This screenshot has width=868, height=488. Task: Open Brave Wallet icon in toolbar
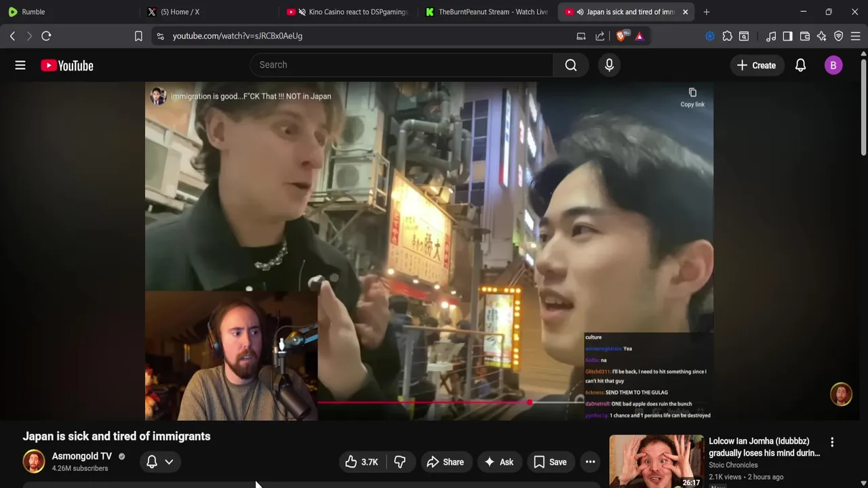coord(805,36)
